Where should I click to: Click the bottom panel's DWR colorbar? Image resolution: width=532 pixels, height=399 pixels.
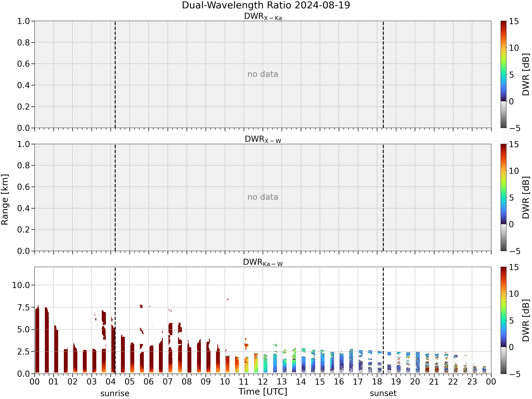pos(504,320)
